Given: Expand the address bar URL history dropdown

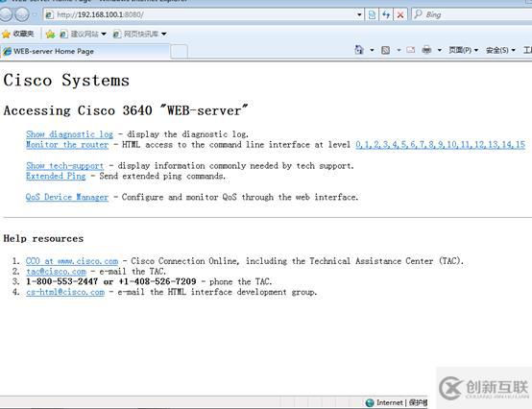Looking at the screenshot, I should (360, 14).
